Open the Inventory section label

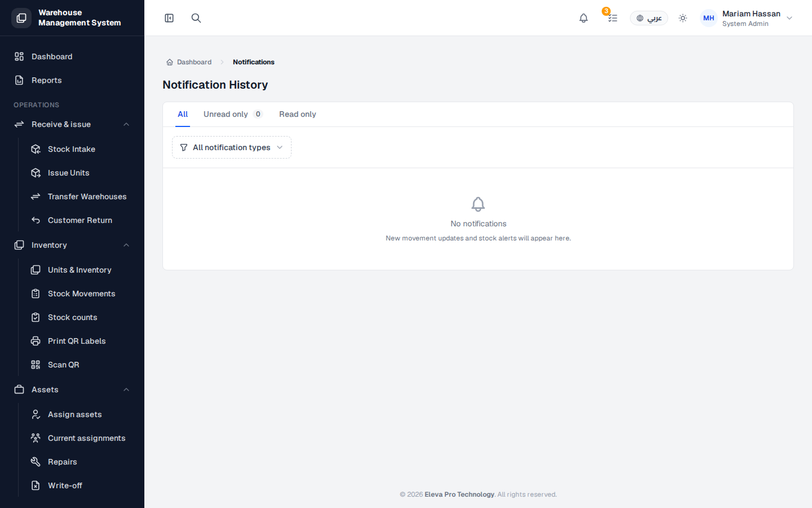coord(49,245)
